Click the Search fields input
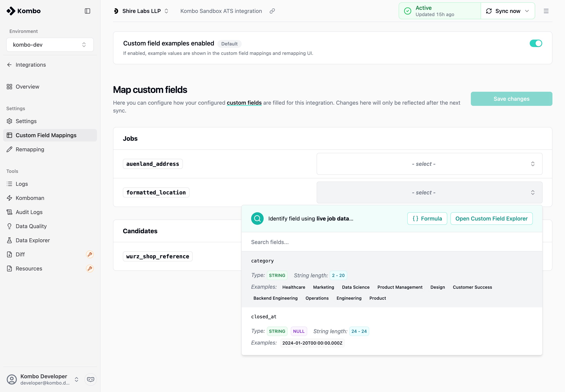 pos(392,242)
